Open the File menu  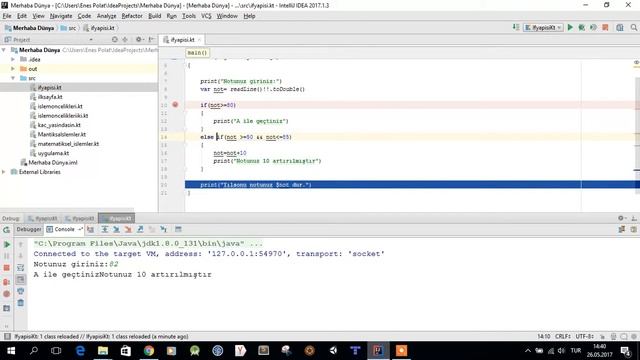[x=7, y=16]
